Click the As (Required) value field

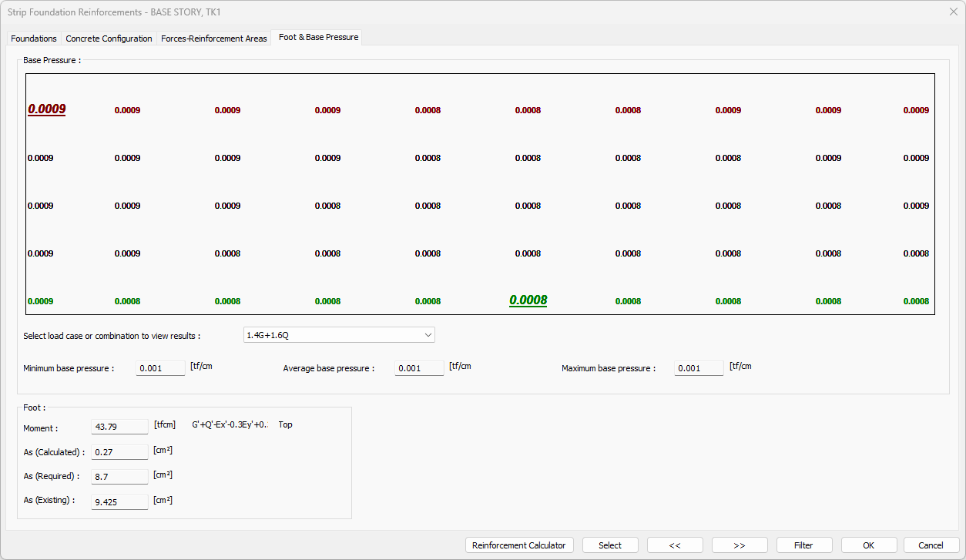pyautogui.click(x=119, y=477)
